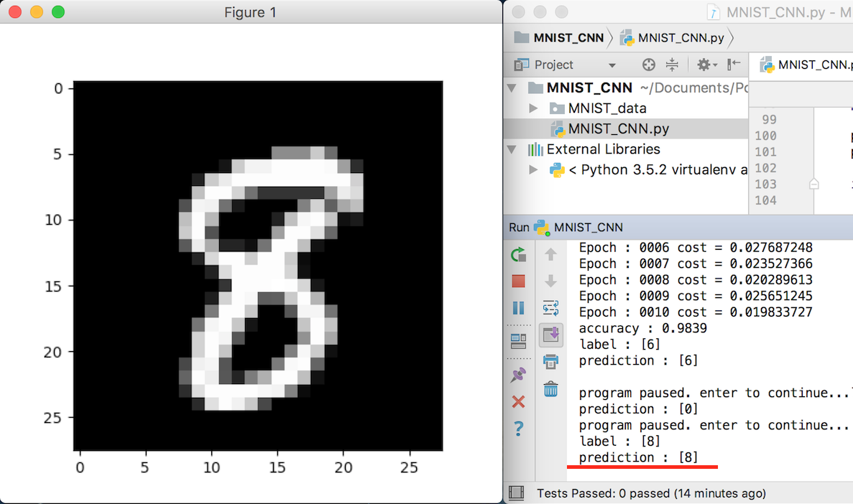Click the collapse all icon in Project toolbar
853x504 pixels.
coord(672,65)
